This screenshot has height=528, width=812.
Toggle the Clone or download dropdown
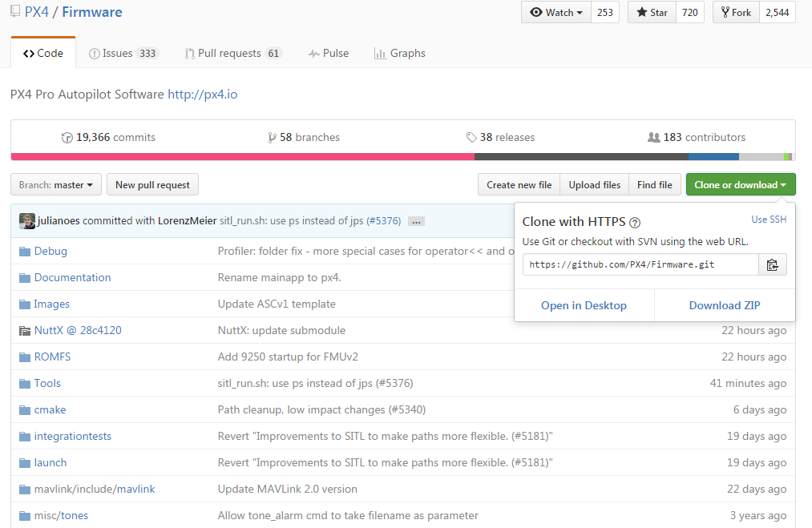click(741, 185)
